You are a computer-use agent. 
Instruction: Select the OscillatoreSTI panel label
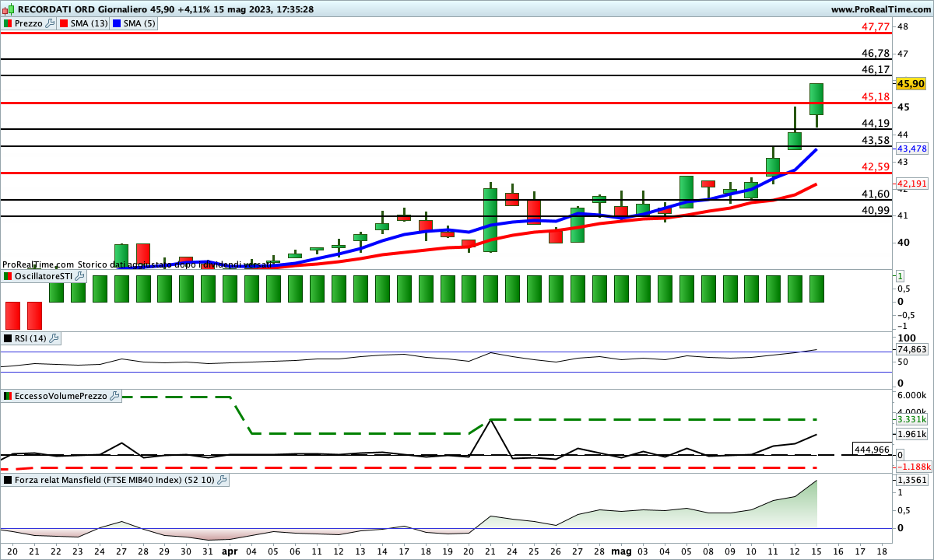pyautogui.click(x=43, y=276)
